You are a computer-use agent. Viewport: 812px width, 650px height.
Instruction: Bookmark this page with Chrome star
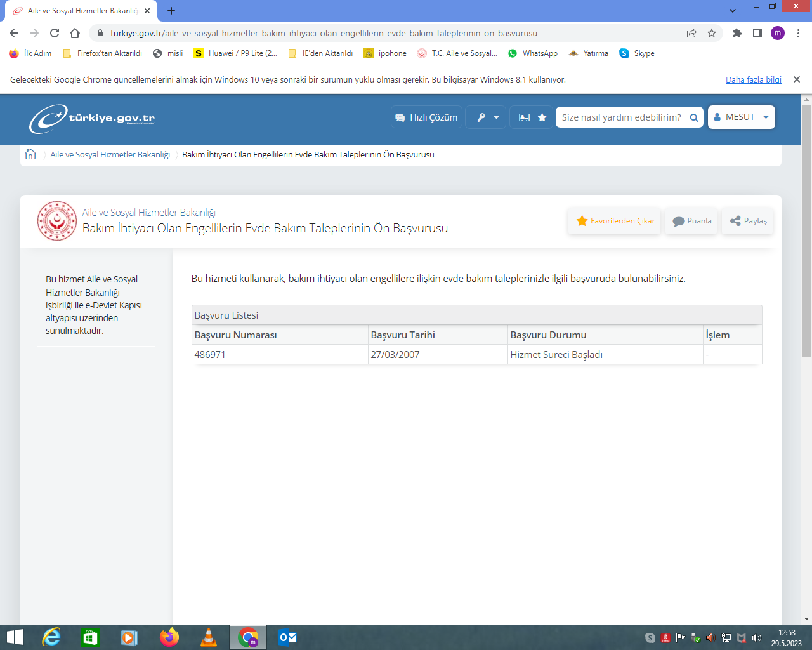[x=712, y=33]
